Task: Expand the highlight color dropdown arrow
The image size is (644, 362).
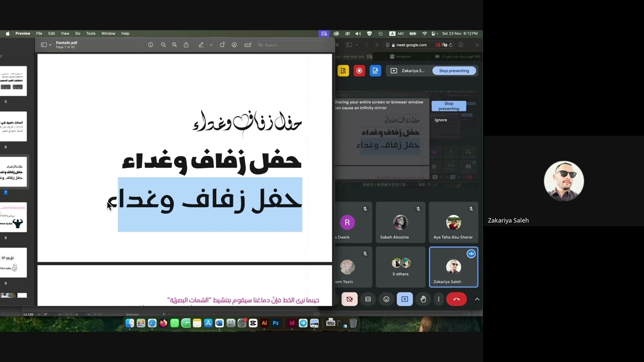Action: pos(211,45)
